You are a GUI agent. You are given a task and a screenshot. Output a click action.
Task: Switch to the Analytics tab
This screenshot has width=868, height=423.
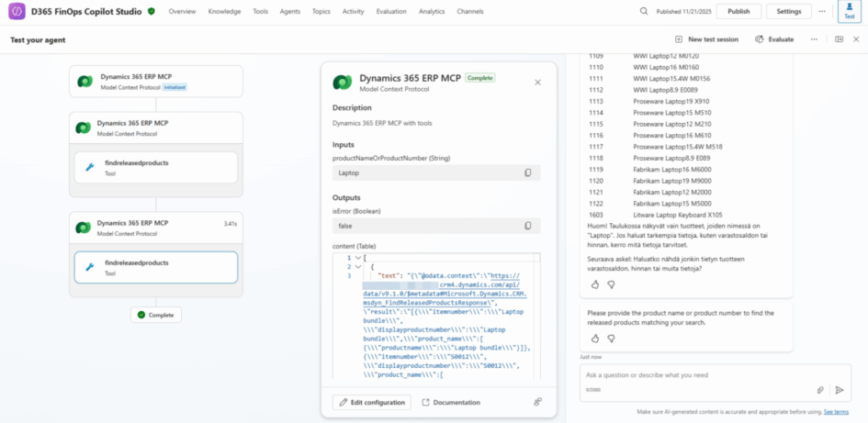coord(431,11)
